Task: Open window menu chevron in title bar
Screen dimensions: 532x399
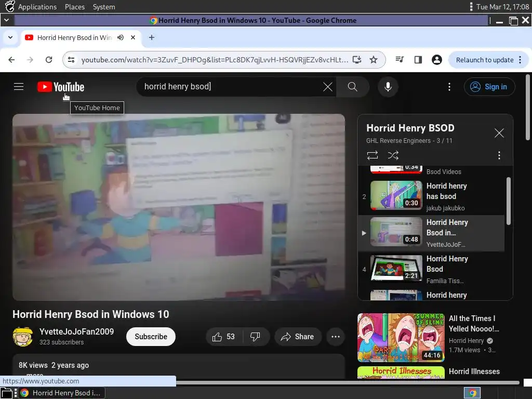Action: pos(6,20)
